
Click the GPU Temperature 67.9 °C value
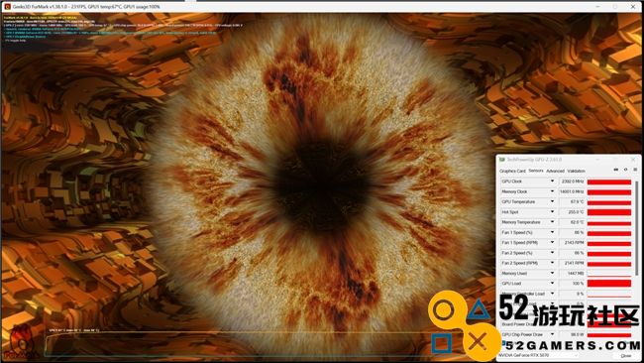click(x=572, y=202)
